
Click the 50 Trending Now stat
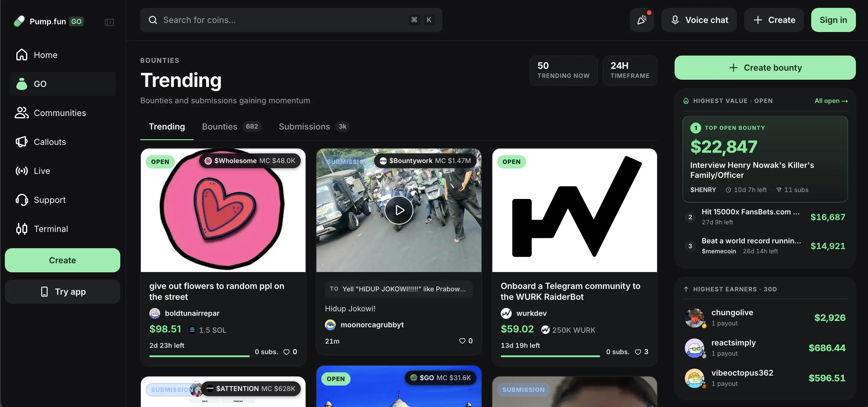(563, 70)
